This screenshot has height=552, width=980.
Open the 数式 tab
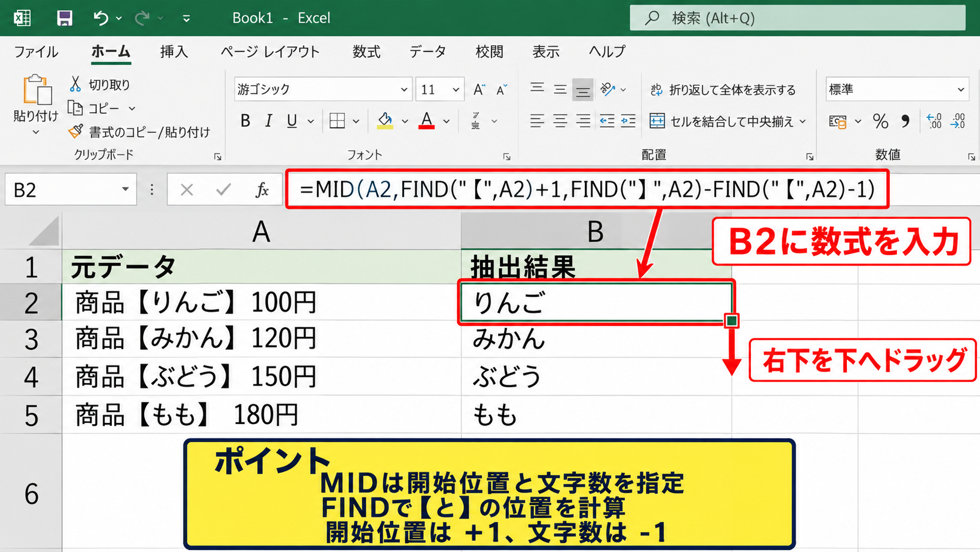pos(366,52)
